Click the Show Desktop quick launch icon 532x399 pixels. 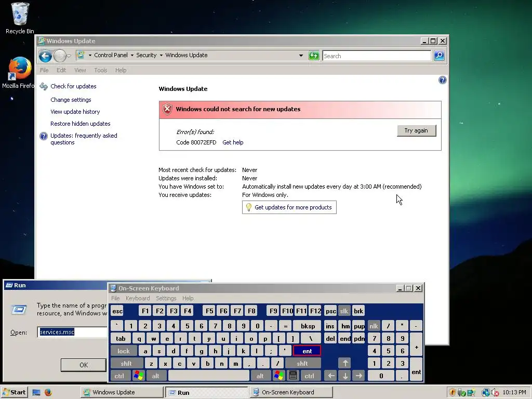click(36, 393)
